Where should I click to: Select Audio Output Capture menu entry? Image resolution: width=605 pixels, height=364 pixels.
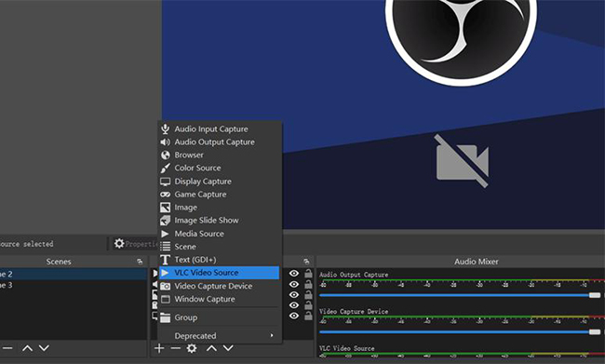point(219,142)
